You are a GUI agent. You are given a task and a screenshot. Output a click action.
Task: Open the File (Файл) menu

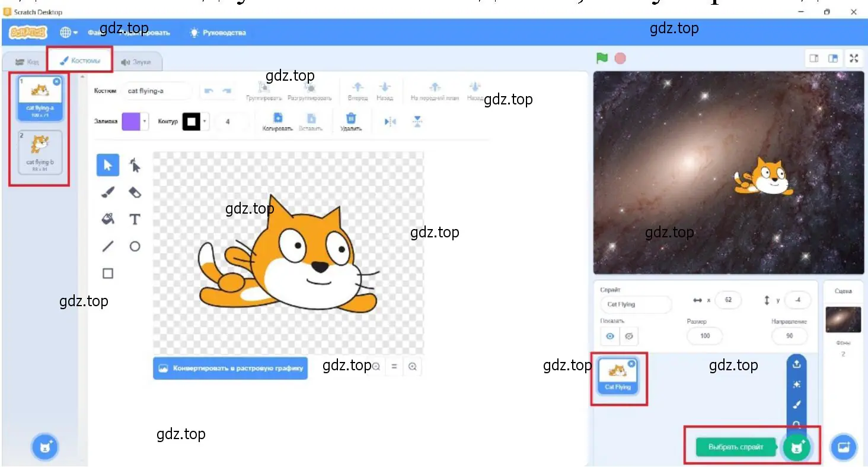click(96, 33)
